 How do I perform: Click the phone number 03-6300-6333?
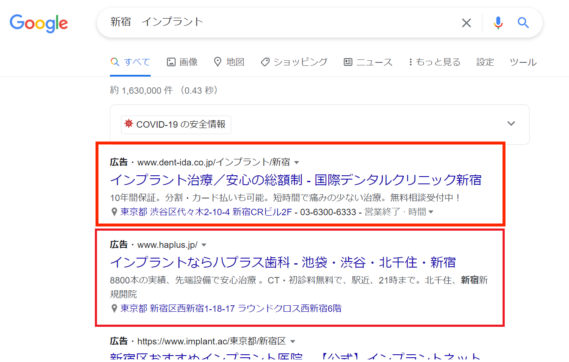(328, 212)
